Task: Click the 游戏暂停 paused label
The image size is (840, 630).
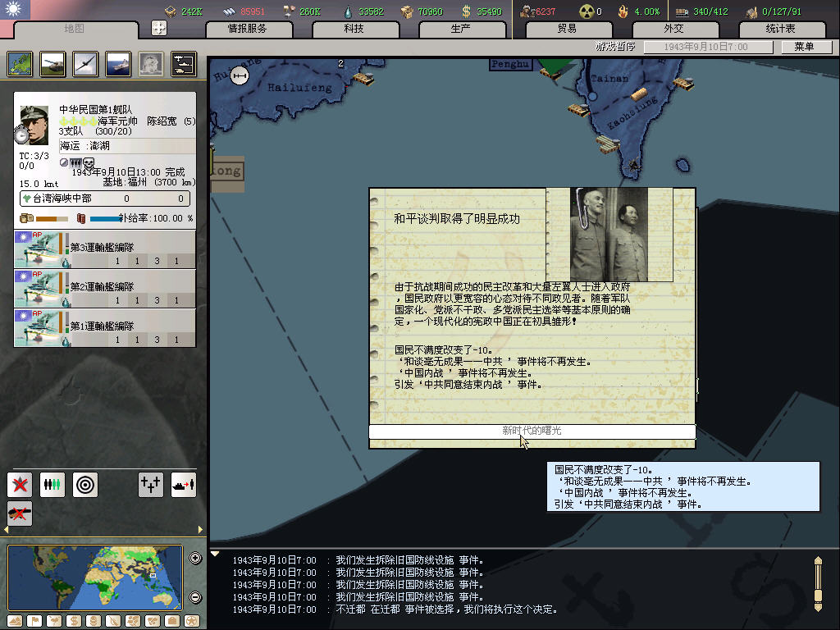Action: coord(615,47)
